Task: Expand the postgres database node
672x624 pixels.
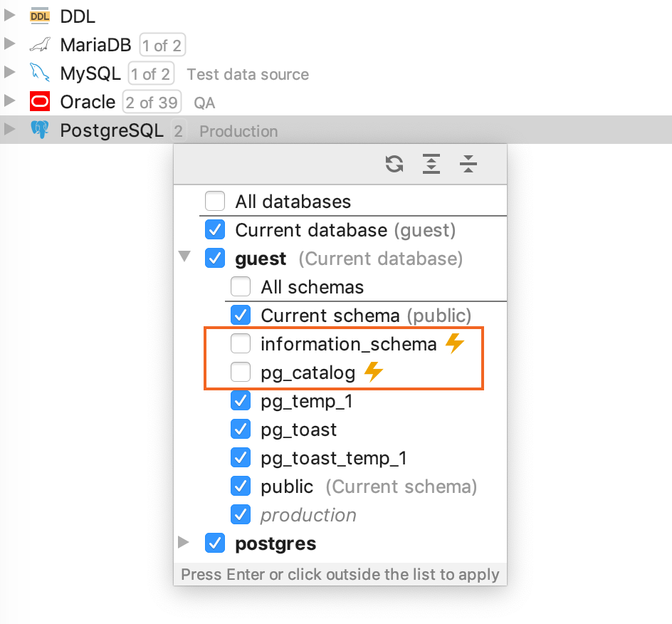Action: pos(184,543)
